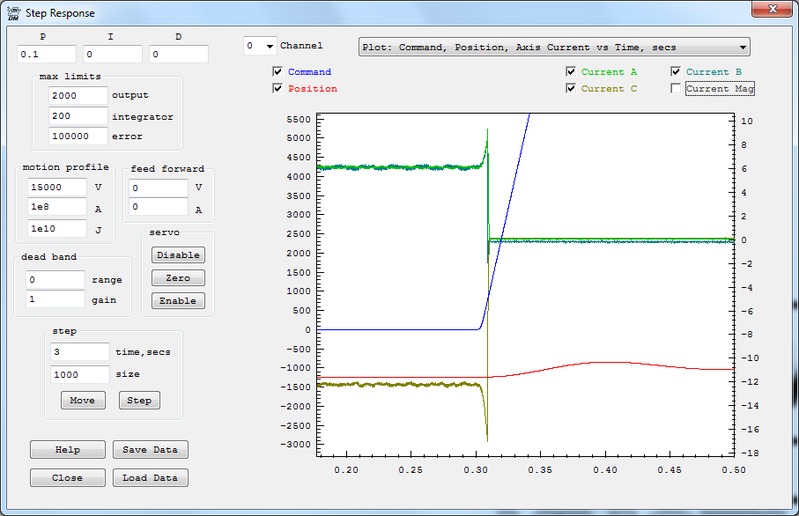
Task: Uncheck the Position plot checkbox
Action: (x=277, y=89)
